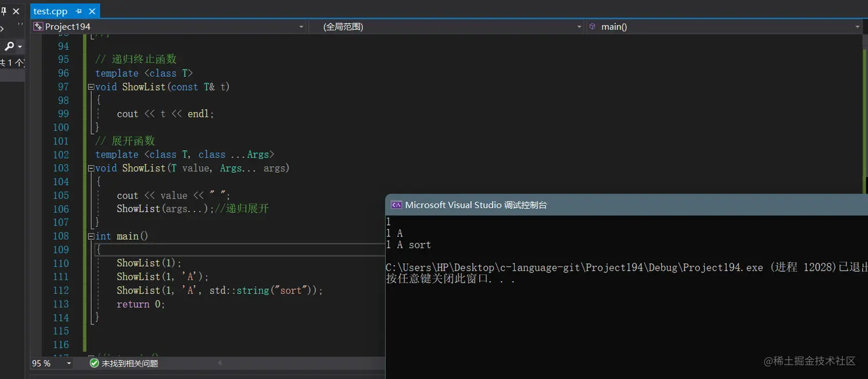The height and width of the screenshot is (379, 868).
Task: Click 'template <class T, class ...Args>' line
Action: tap(185, 155)
